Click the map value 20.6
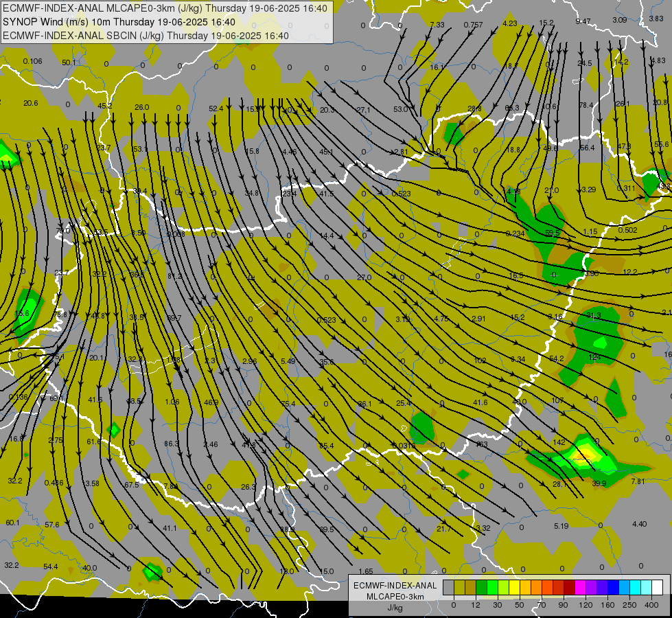This screenshot has height=618, width=672. 30,104
